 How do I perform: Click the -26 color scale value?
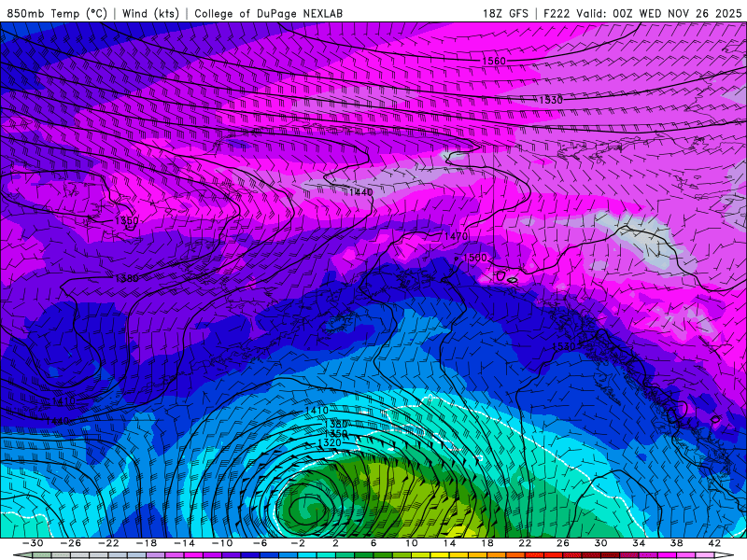71,543
